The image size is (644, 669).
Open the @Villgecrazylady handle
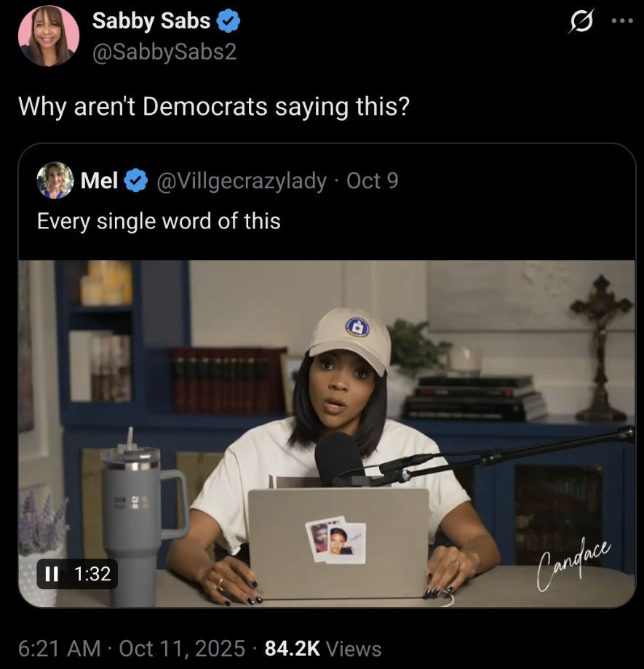(242, 181)
